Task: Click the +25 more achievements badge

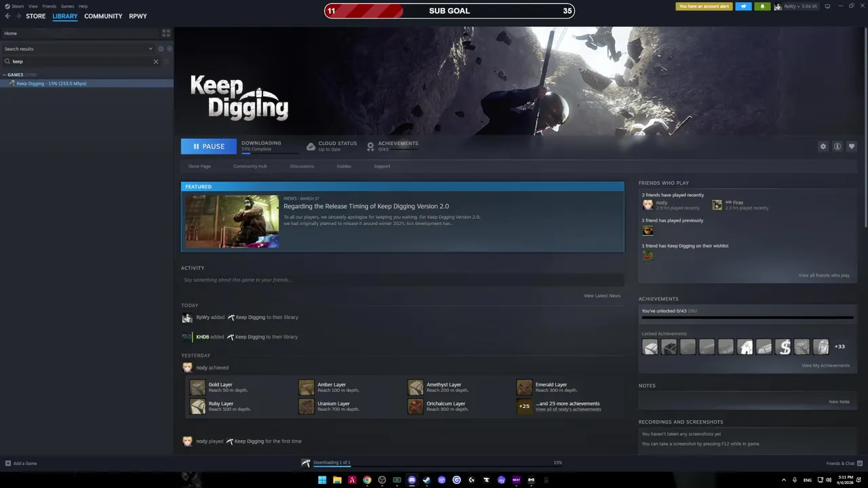Action: (x=524, y=406)
